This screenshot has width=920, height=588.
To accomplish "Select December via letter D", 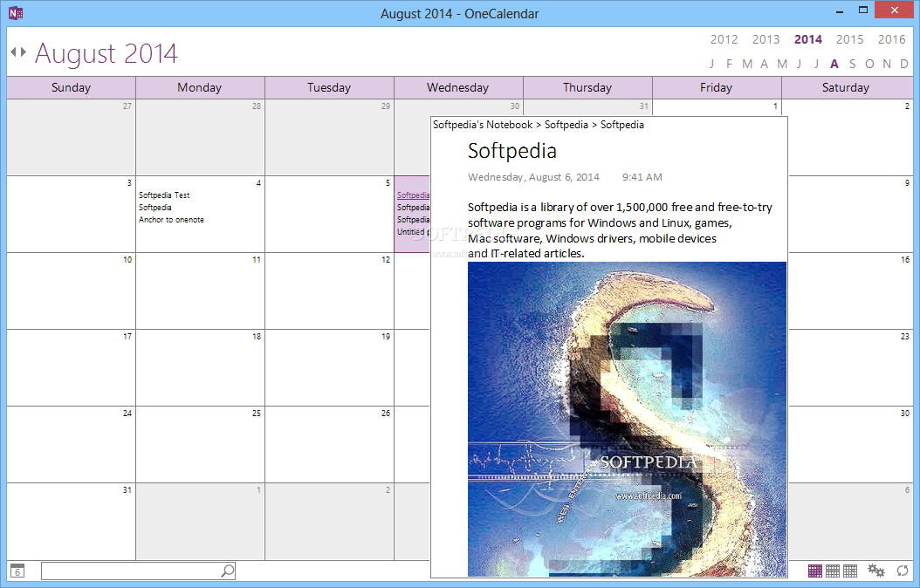I will click(904, 64).
